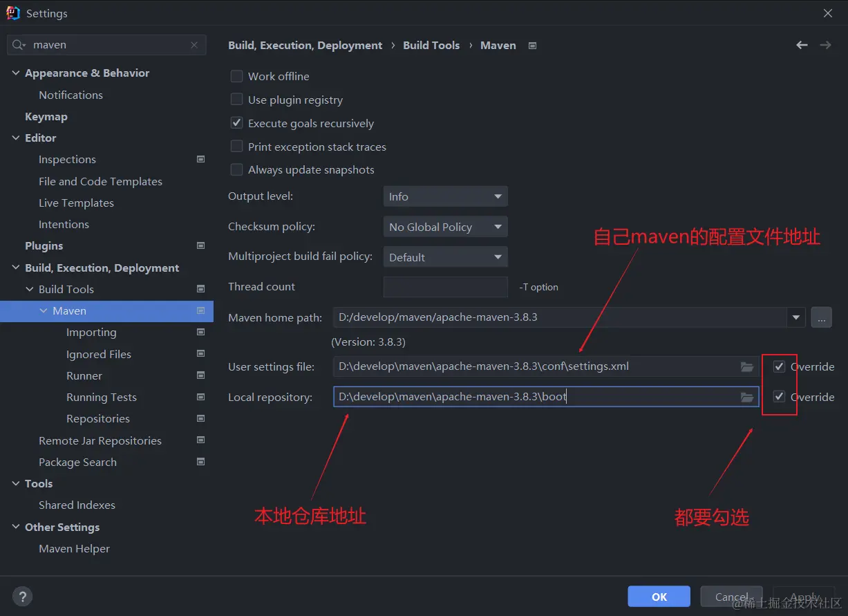Enable Print exception stack traces
This screenshot has width=848, height=616.
(237, 147)
